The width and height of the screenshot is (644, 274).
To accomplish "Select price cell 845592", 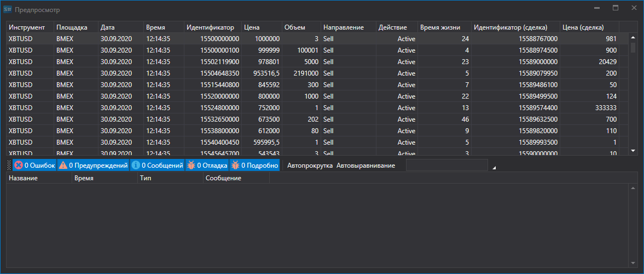I will (262, 85).
